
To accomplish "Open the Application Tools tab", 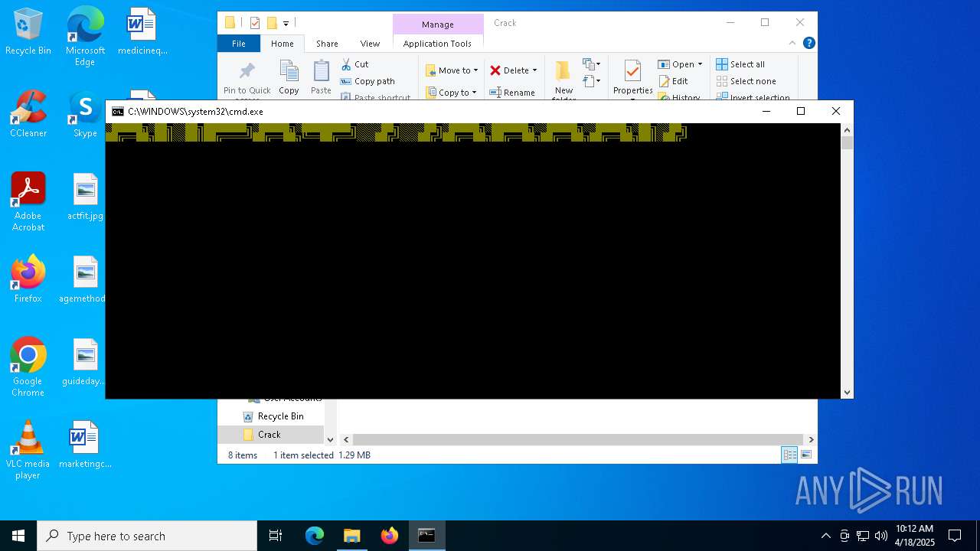I will 437,44.
